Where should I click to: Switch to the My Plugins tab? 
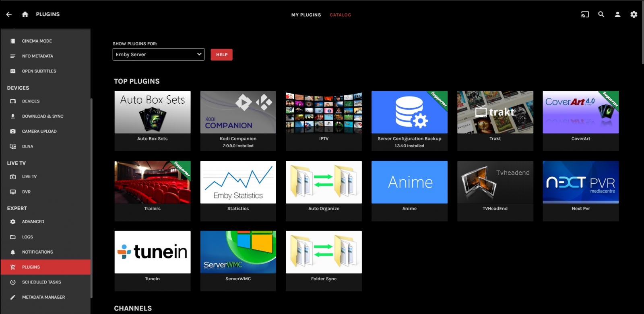306,15
